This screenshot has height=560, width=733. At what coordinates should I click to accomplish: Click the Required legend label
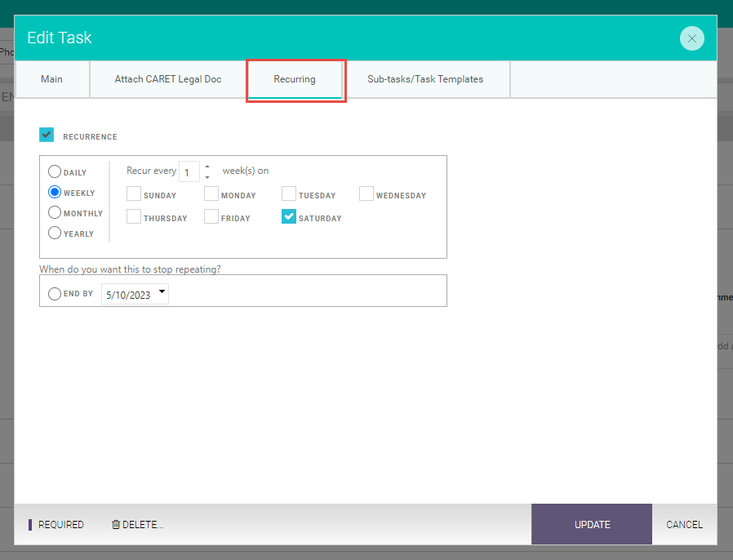pyautogui.click(x=60, y=524)
